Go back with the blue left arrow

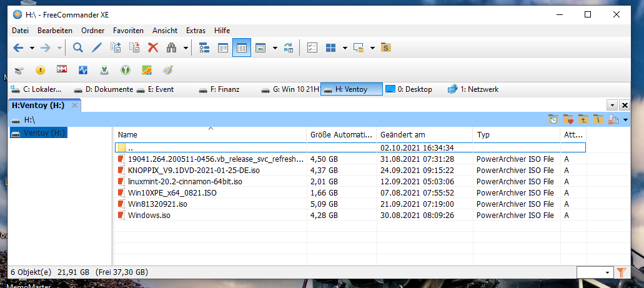[x=19, y=47]
